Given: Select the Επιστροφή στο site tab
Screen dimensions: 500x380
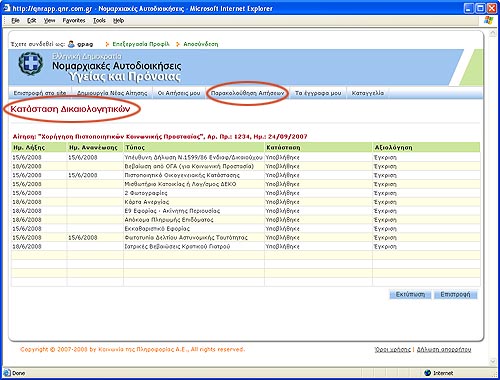Looking at the screenshot, I should click(40, 93).
